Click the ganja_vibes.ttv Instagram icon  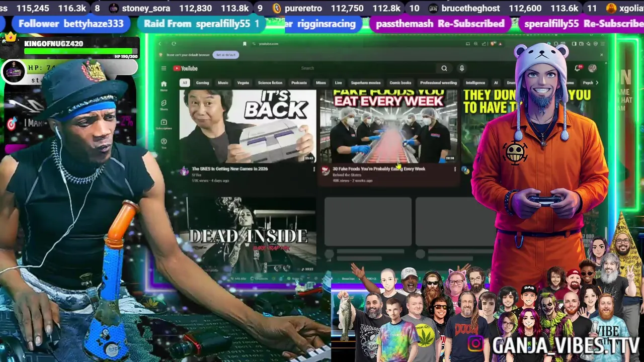(476, 344)
